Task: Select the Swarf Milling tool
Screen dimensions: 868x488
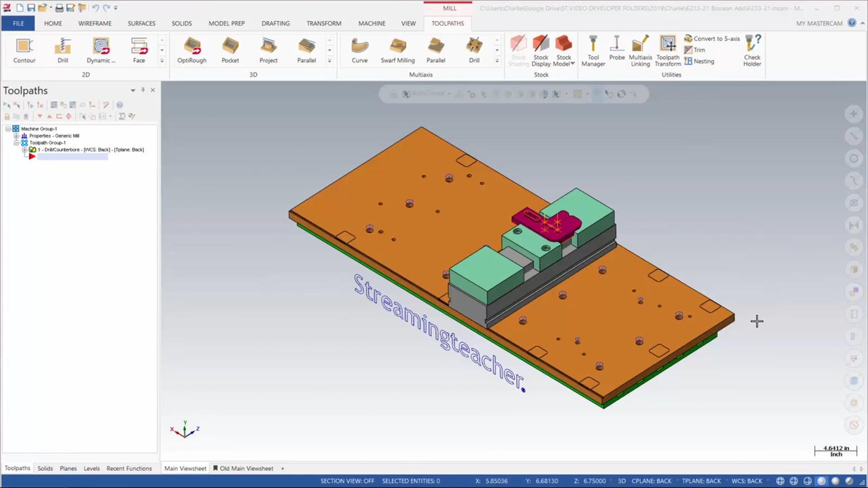Action: tap(398, 51)
